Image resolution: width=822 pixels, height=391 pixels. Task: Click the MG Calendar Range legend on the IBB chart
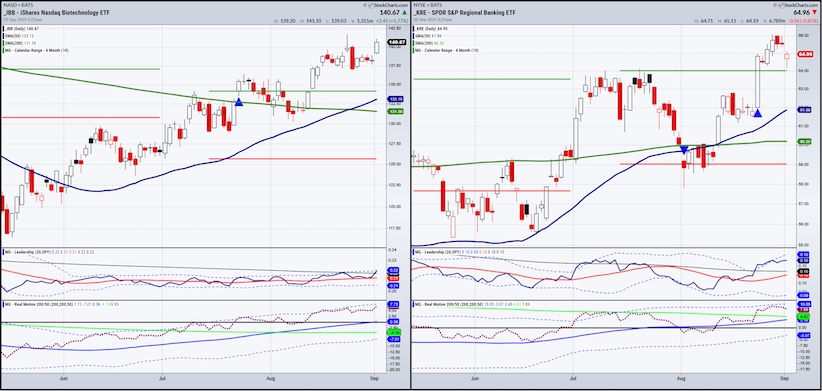click(35, 50)
